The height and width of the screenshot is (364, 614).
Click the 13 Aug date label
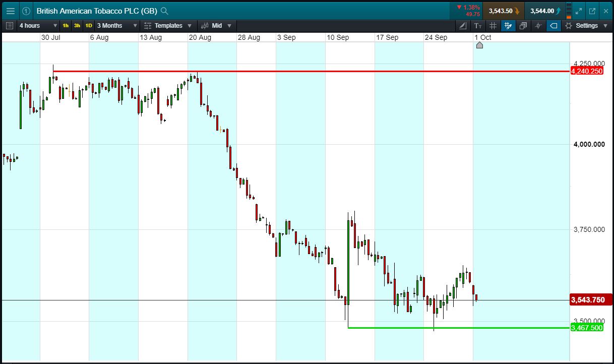[x=151, y=37]
